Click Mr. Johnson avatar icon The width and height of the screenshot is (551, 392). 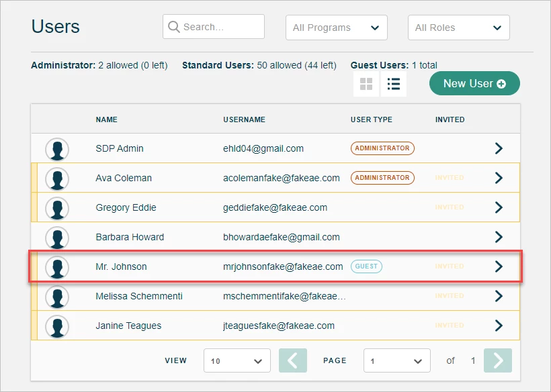(57, 267)
